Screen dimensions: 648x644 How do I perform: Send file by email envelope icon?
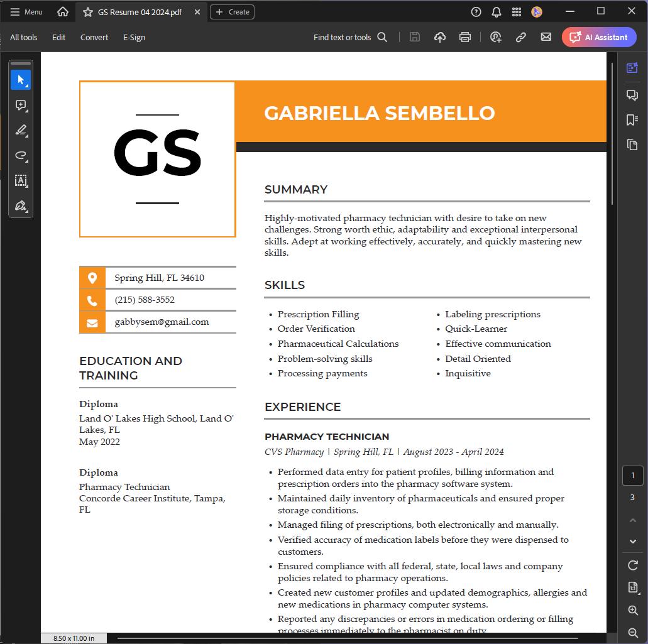(x=546, y=37)
